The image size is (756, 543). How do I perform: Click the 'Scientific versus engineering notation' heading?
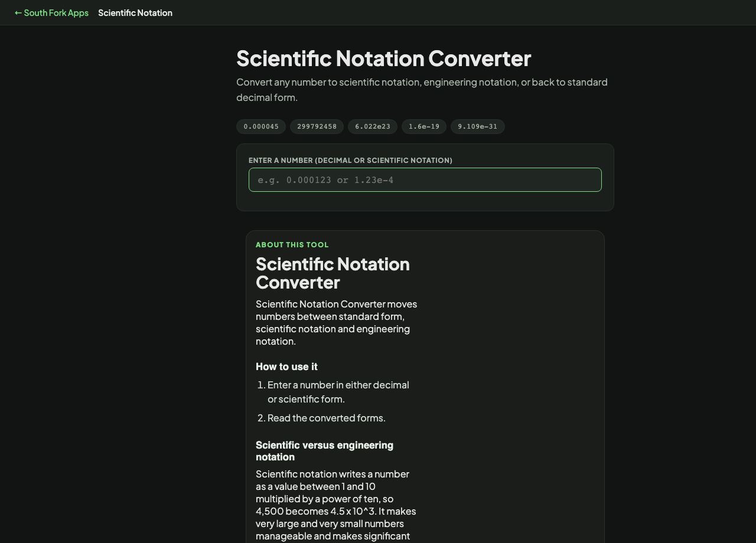tap(324, 451)
